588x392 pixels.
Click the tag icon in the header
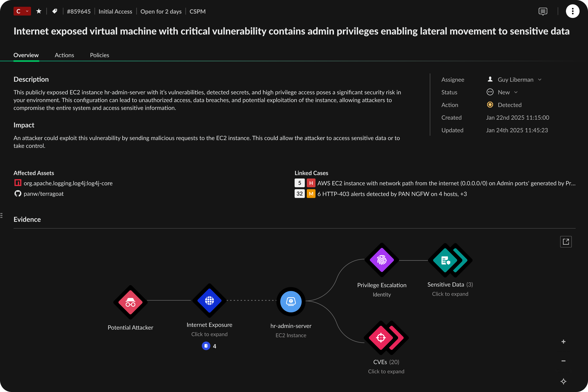coord(55,11)
